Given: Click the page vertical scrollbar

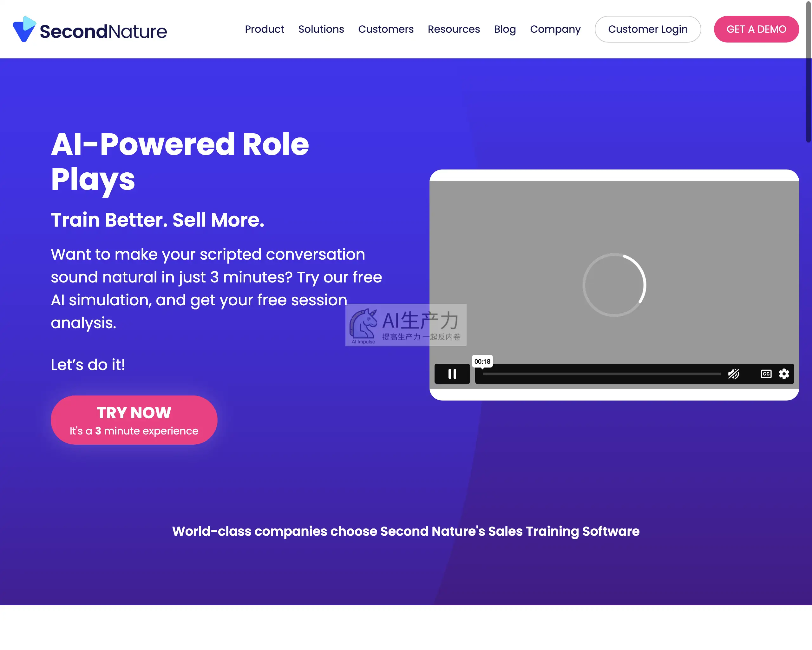Looking at the screenshot, I should [x=808, y=72].
